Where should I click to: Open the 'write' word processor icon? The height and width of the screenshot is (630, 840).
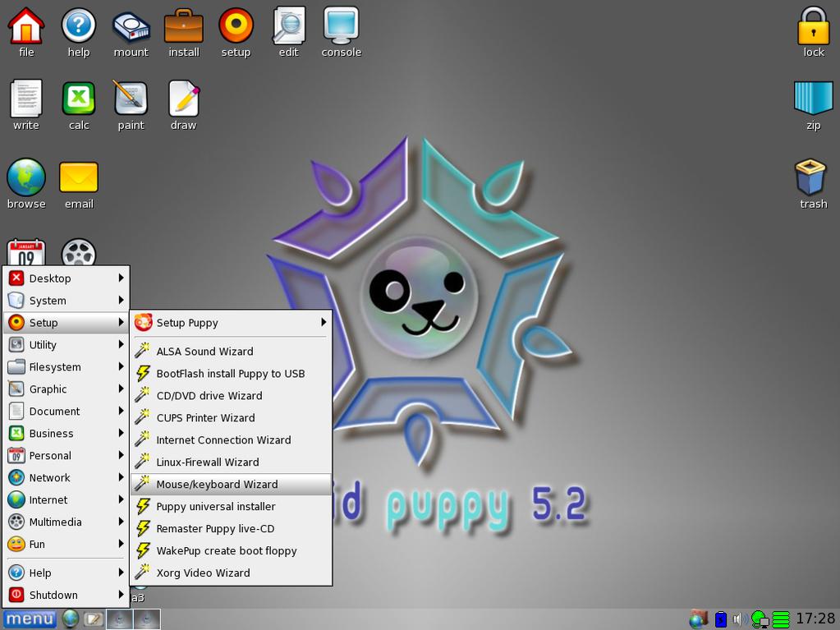pos(25,99)
